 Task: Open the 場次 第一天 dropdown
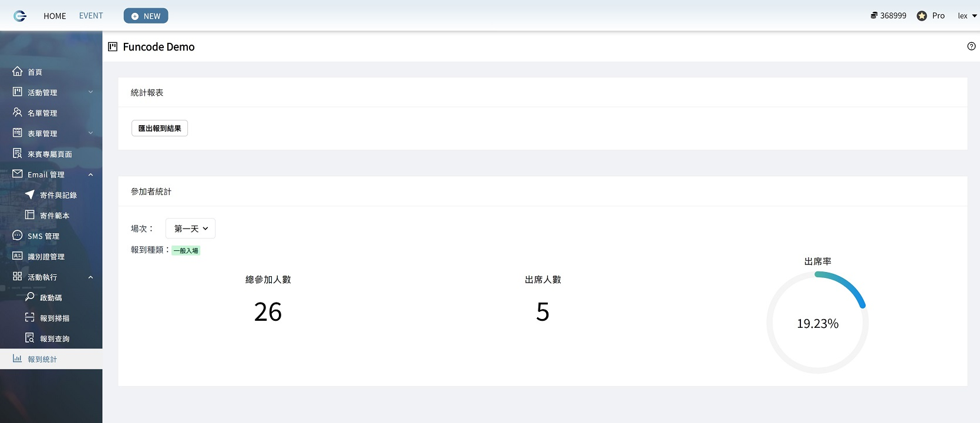pyautogui.click(x=191, y=229)
